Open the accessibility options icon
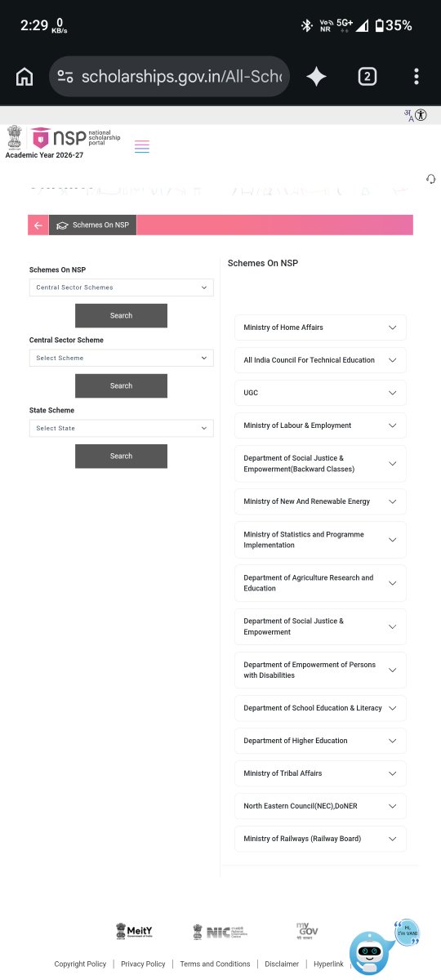This screenshot has height=980, width=441. (421, 115)
